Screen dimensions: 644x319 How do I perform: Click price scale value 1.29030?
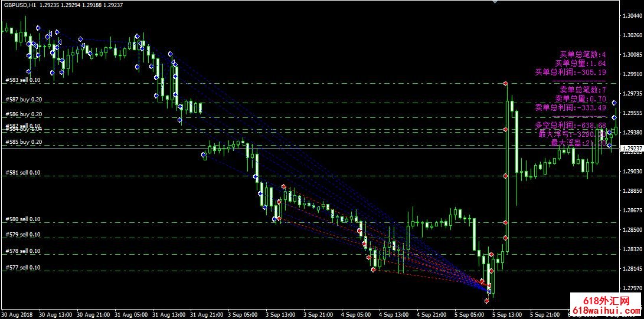coord(633,171)
